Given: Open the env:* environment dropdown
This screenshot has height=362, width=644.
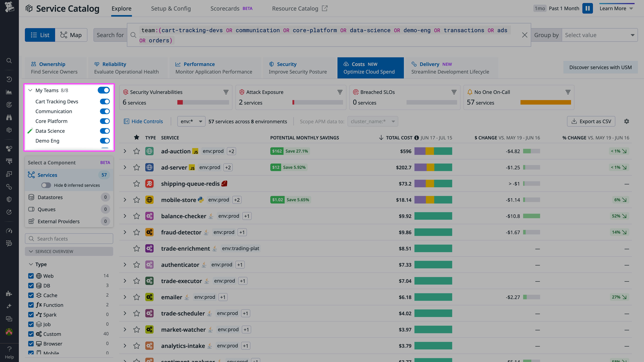Looking at the screenshot, I should 191,121.
